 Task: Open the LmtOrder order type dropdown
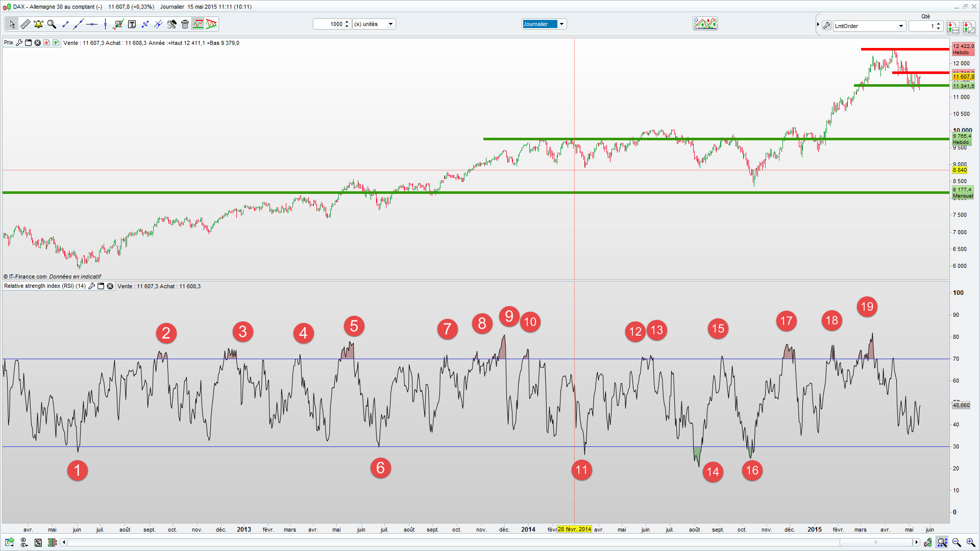901,26
